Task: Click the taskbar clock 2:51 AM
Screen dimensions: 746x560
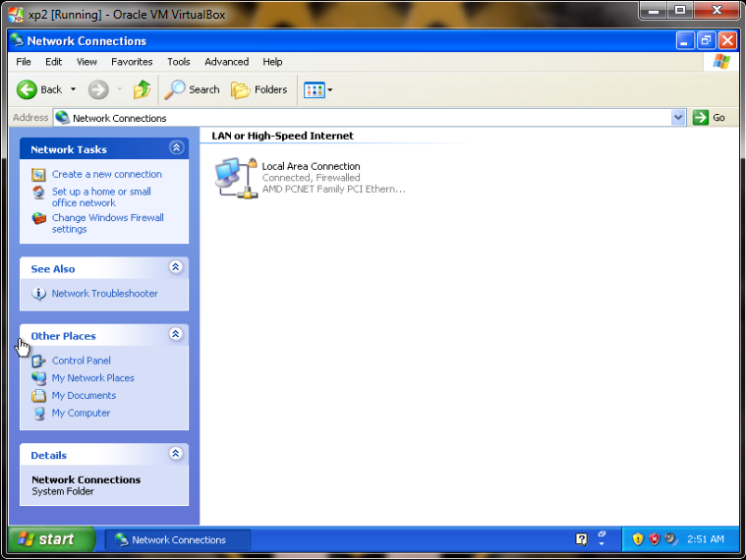Action: point(706,539)
